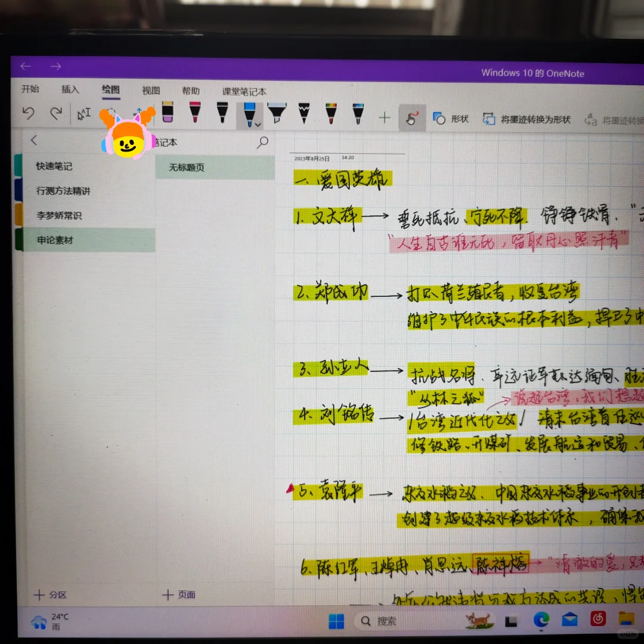This screenshot has height=644, width=644.
Task: Collapse the notebook sidebar with back chevron
Action: coord(34,140)
